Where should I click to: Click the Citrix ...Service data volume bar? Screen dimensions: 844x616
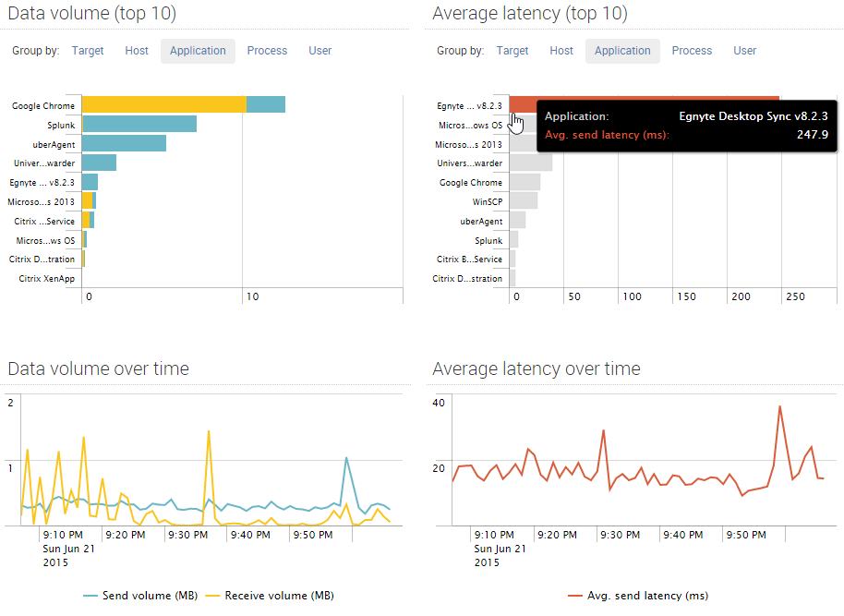(x=89, y=220)
